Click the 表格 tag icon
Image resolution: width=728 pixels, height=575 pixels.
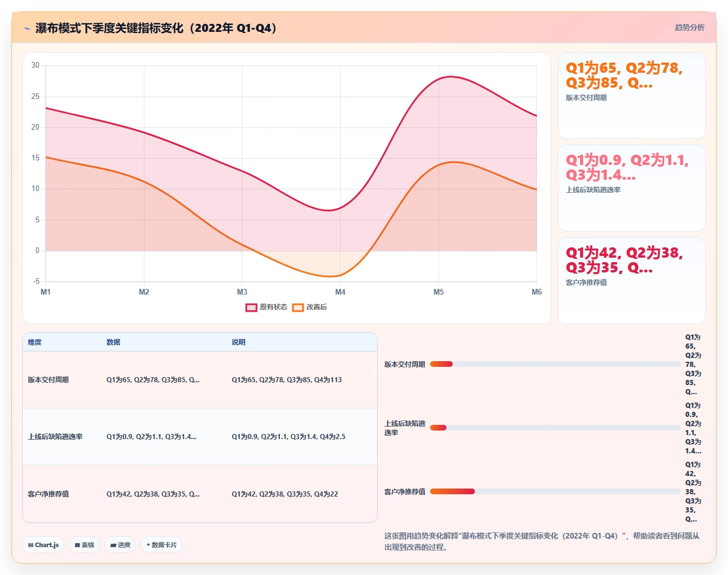point(77,545)
